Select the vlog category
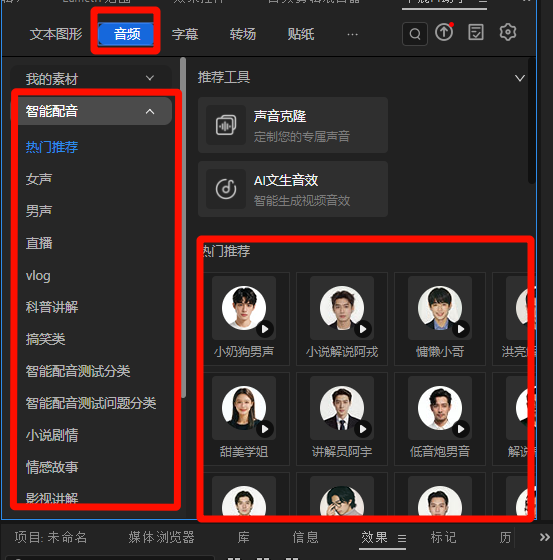Image resolution: width=553 pixels, height=560 pixels. tap(38, 276)
